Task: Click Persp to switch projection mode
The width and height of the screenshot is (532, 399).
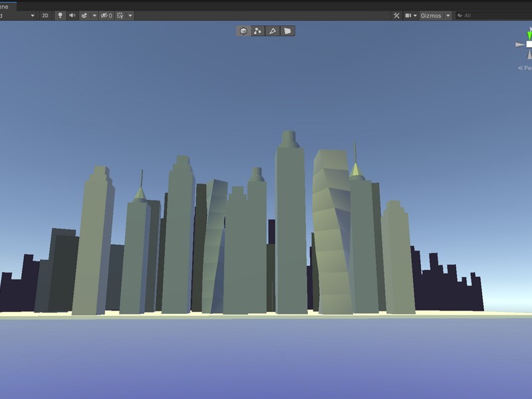Action: (526, 67)
